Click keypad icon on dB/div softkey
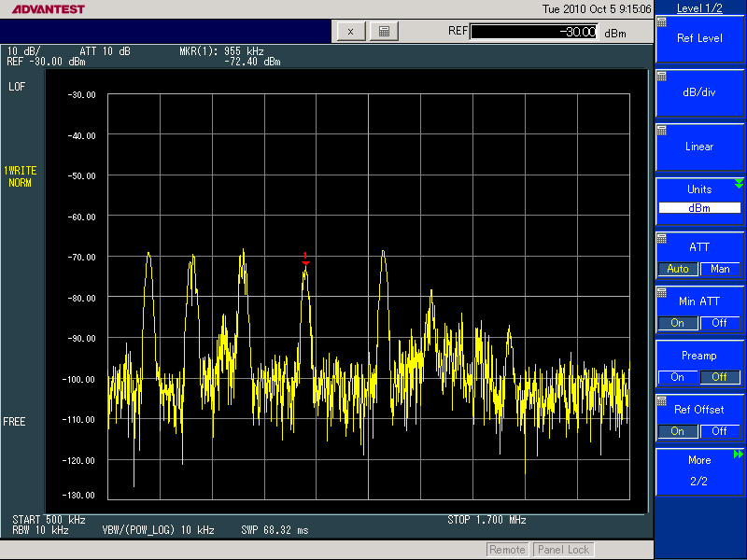Screen dimensions: 747x560 (x=662, y=75)
